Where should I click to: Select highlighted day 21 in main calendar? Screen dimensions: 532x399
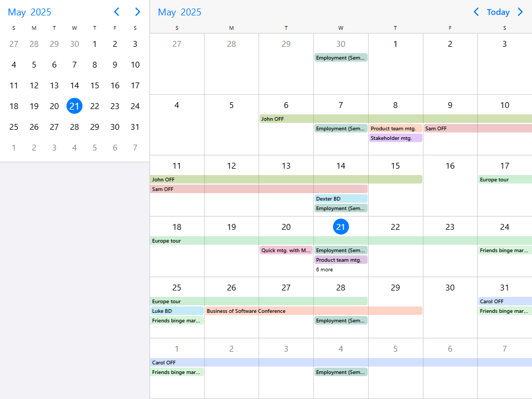340,227
